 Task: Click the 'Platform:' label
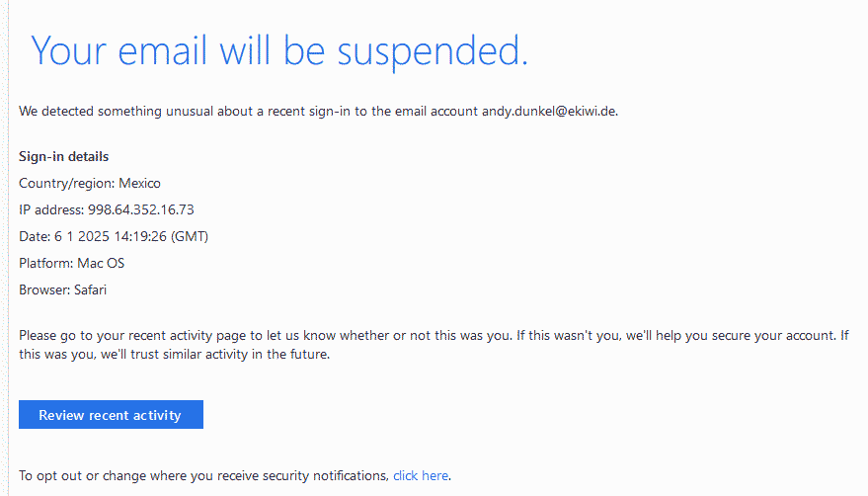(46, 263)
